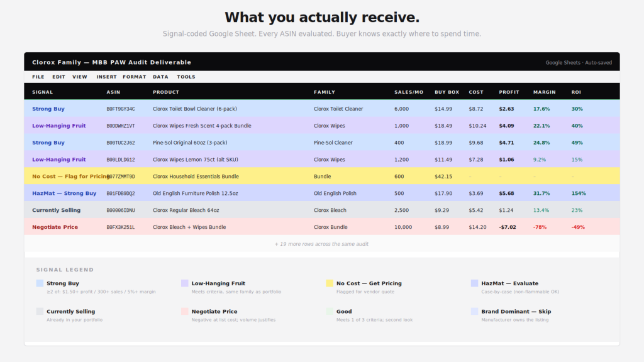Click the 10,000 sales per month value

(403, 227)
